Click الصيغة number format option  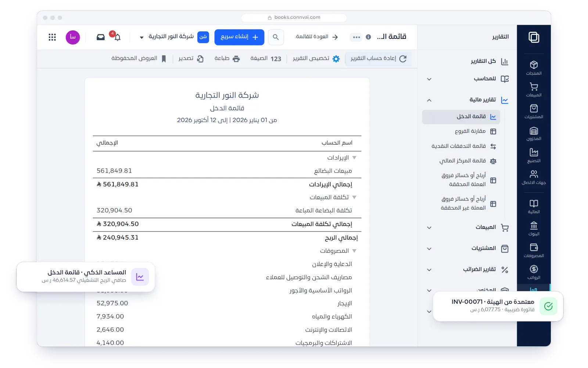click(x=266, y=59)
